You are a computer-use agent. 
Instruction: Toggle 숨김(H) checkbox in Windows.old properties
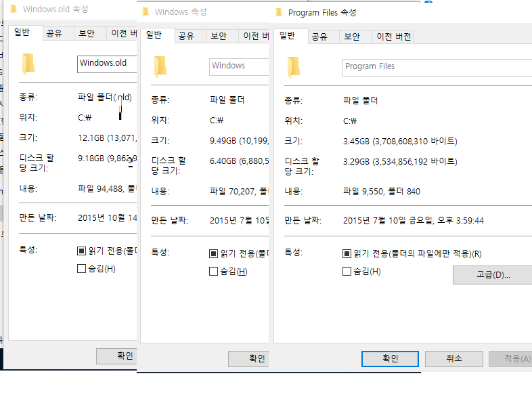tap(81, 269)
